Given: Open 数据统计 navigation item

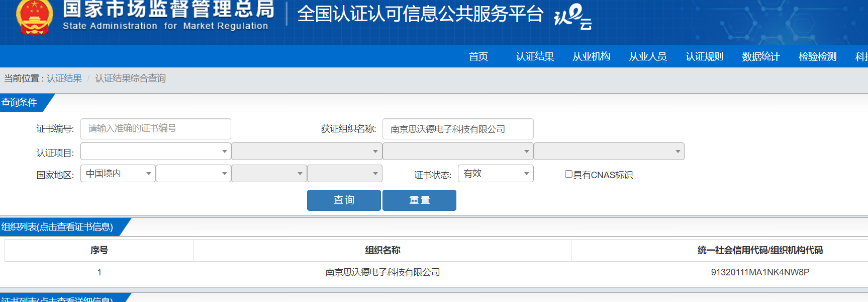Looking at the screenshot, I should 761,56.
